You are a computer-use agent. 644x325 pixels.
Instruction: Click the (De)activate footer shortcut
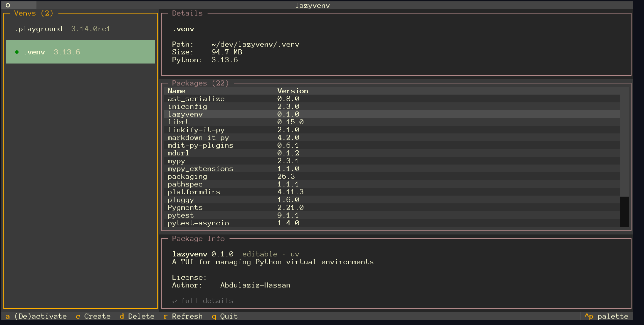[36, 316]
